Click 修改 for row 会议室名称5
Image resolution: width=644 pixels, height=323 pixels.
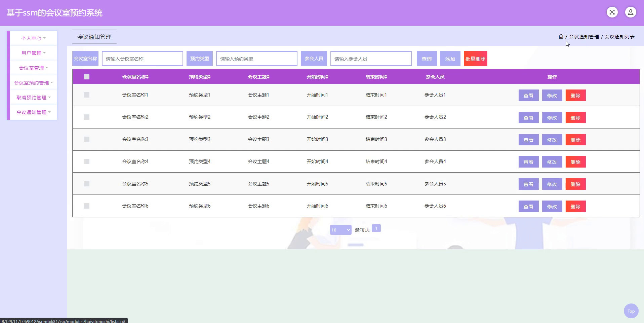point(552,184)
